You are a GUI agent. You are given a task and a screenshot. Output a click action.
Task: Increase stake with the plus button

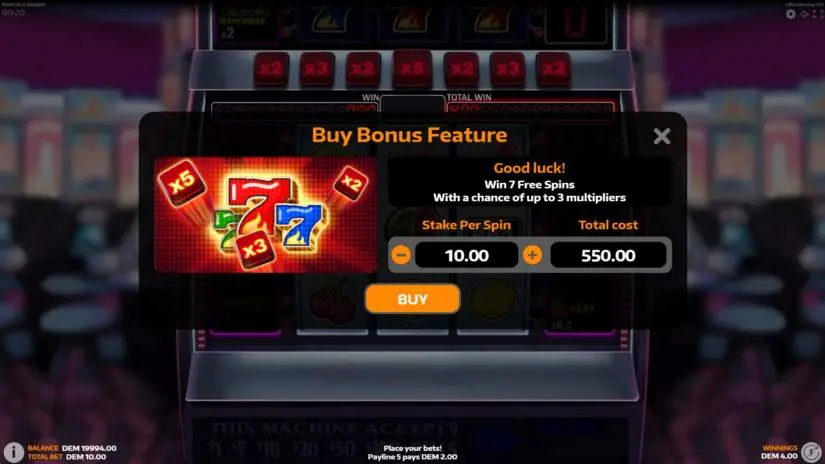(532, 255)
